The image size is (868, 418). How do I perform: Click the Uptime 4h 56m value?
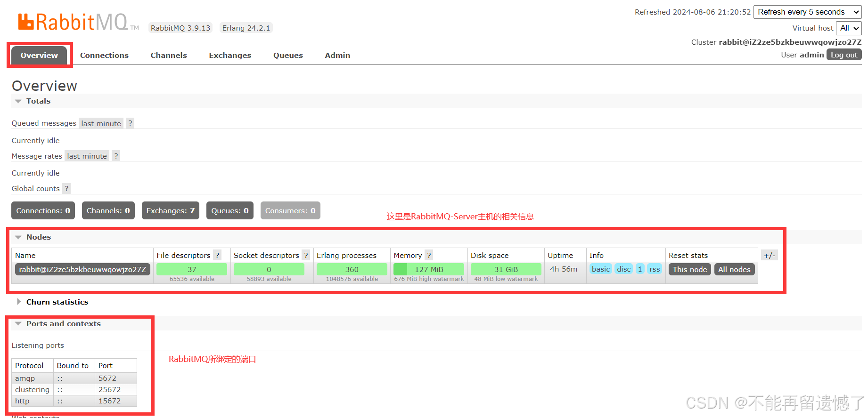[x=564, y=269]
